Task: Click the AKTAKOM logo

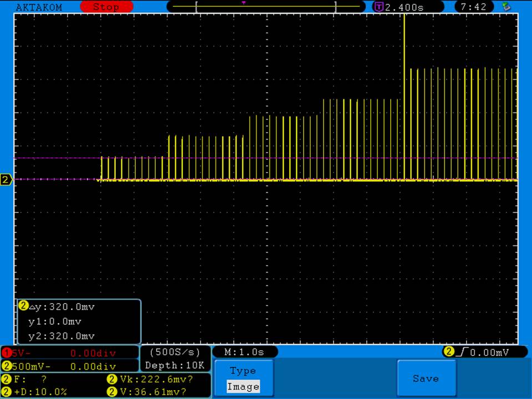Action: (x=39, y=7)
